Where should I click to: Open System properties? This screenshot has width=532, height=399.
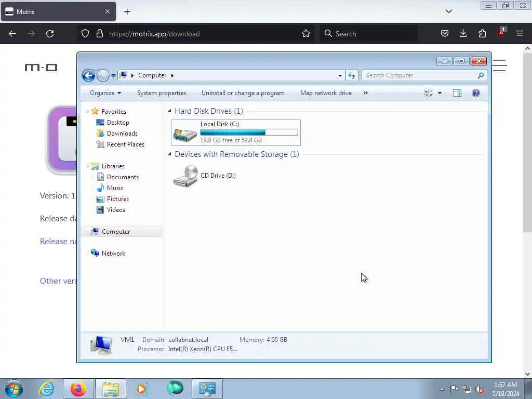click(x=162, y=93)
